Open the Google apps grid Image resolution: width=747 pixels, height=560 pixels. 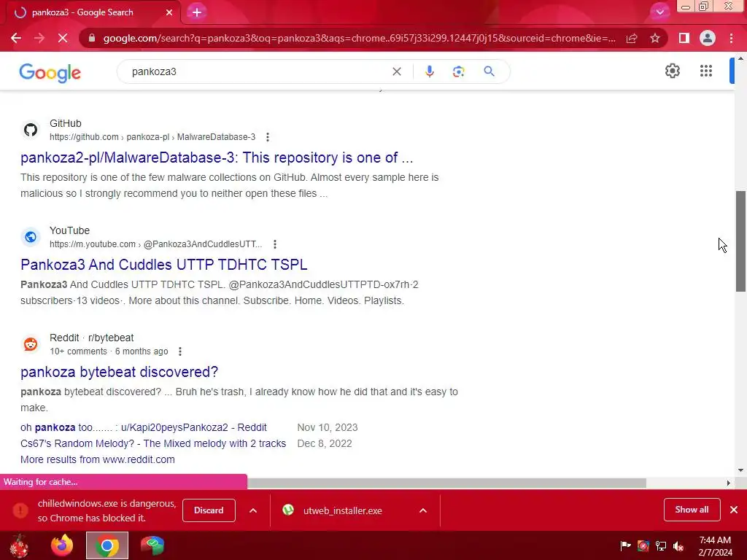[706, 71]
